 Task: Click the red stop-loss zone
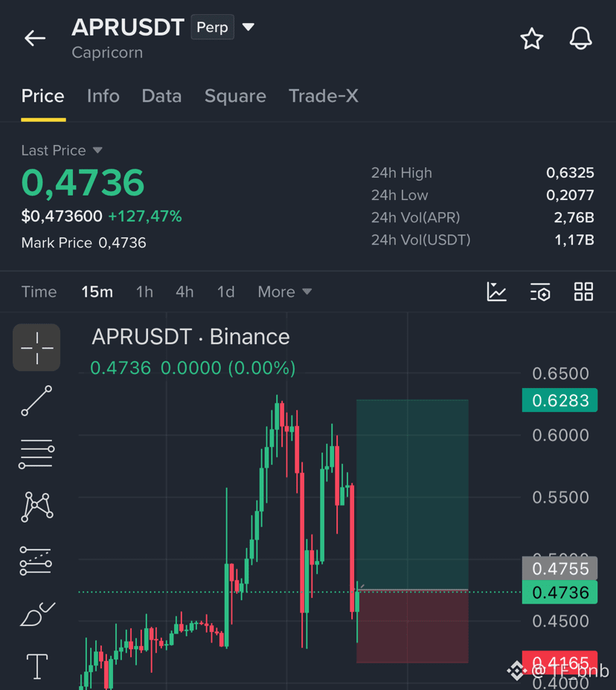(412, 626)
